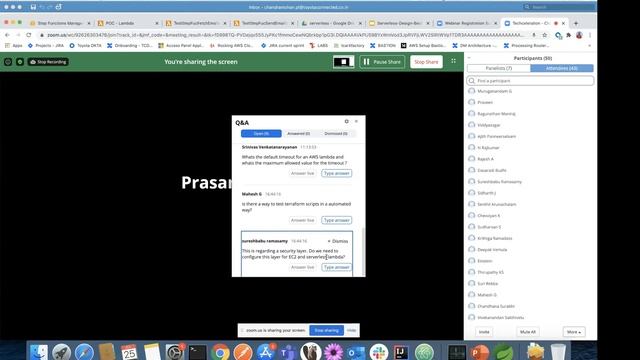Open the grid options icon beside Stop Share

pyautogui.click(x=453, y=61)
